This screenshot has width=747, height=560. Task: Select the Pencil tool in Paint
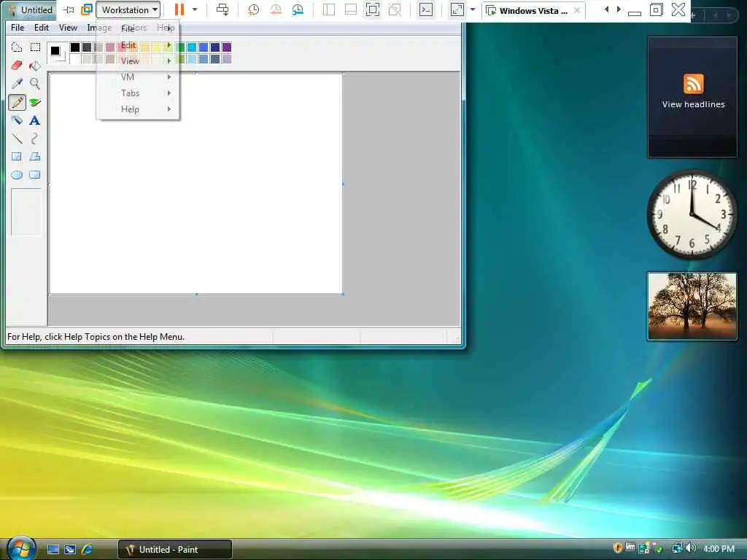[17, 102]
